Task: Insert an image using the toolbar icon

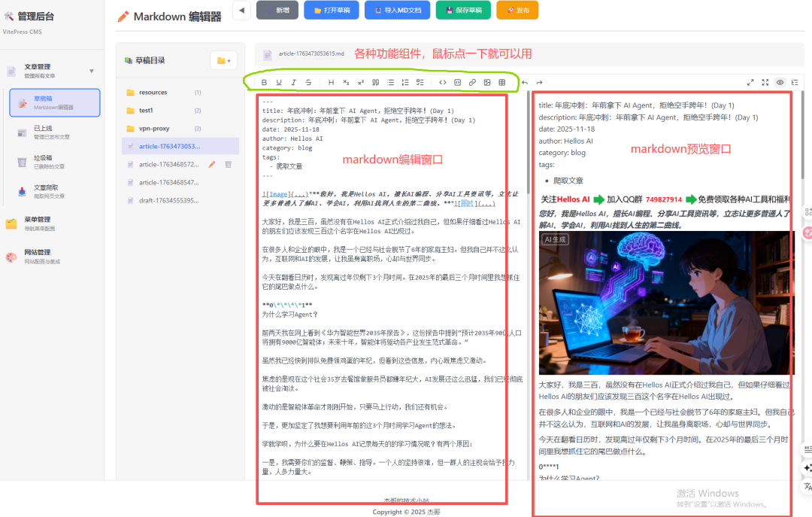Action: 487,83
